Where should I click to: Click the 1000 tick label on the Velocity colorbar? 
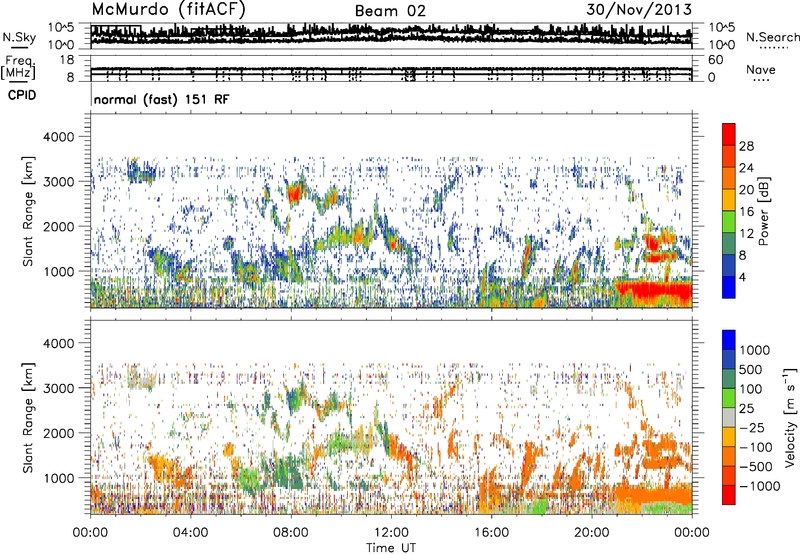[x=755, y=350]
